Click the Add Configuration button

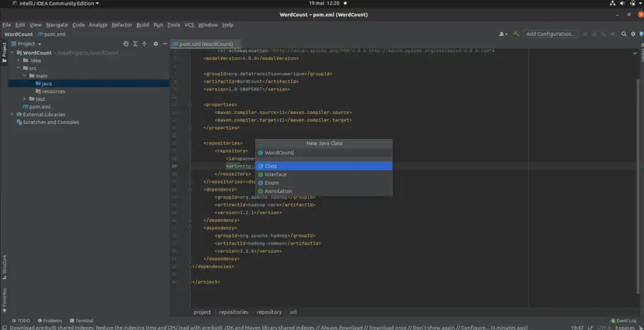550,34
